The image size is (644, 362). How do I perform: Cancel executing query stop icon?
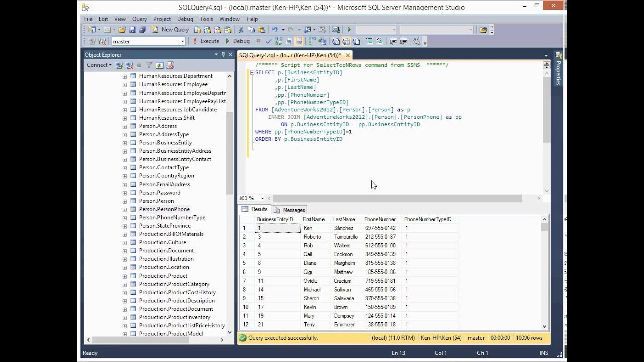pyautogui.click(x=258, y=41)
